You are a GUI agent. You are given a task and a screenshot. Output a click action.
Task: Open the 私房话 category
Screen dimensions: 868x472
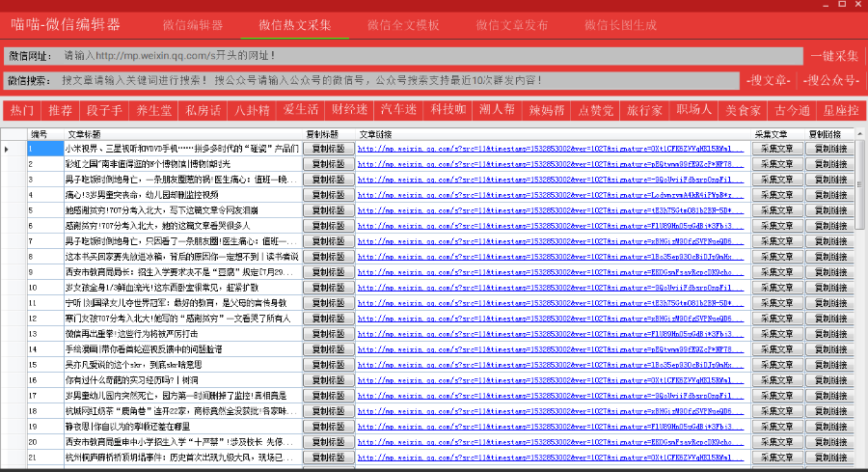(203, 110)
